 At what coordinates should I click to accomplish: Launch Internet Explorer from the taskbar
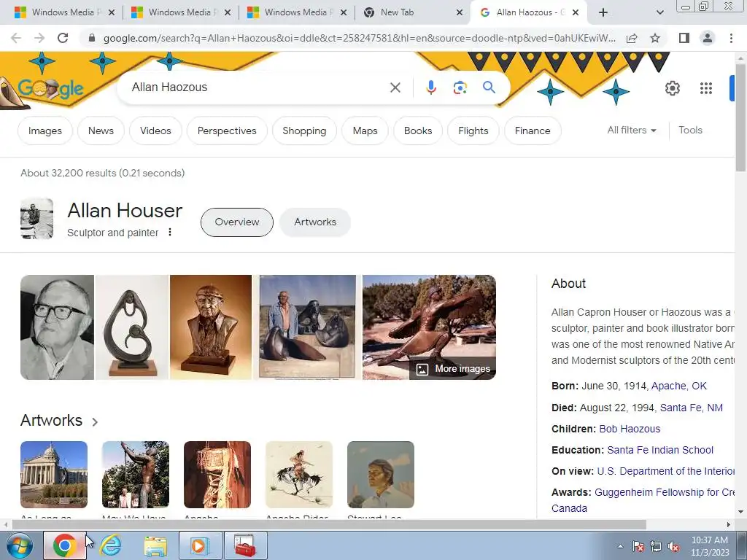coord(111,545)
